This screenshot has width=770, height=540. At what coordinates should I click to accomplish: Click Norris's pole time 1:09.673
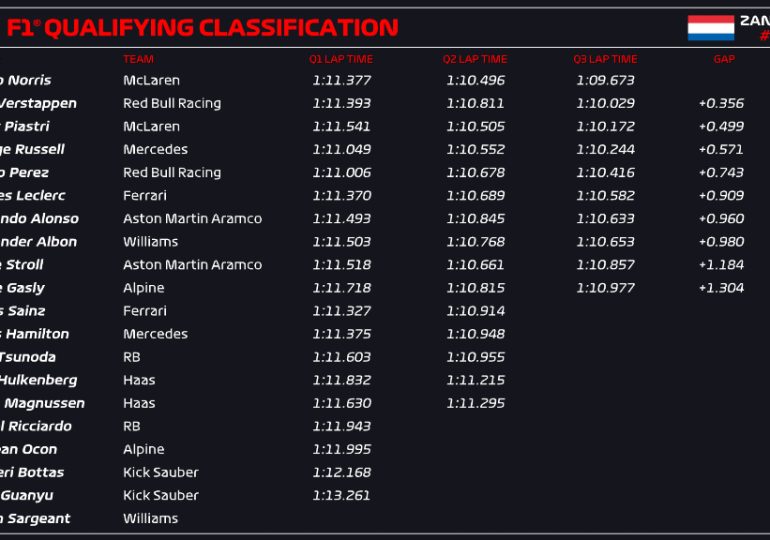click(x=605, y=80)
